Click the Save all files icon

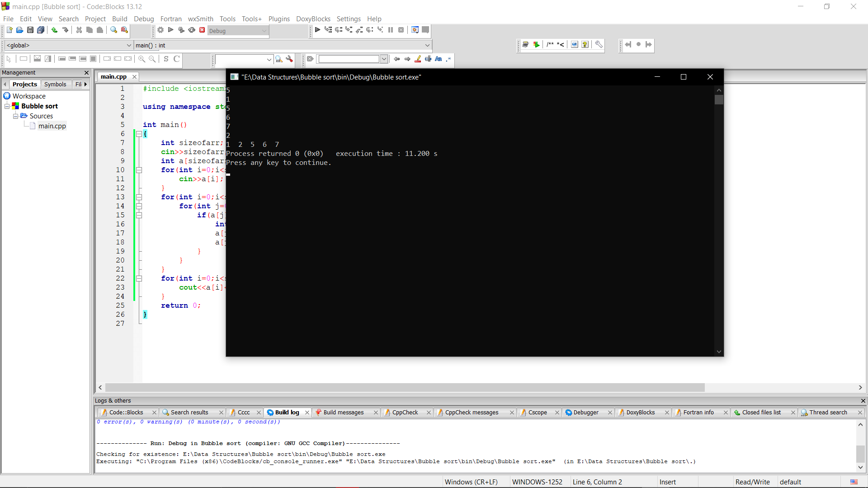coord(41,30)
